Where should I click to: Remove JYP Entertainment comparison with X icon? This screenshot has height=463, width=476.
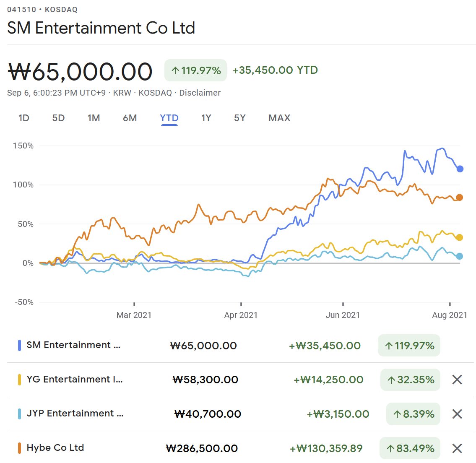tap(457, 414)
